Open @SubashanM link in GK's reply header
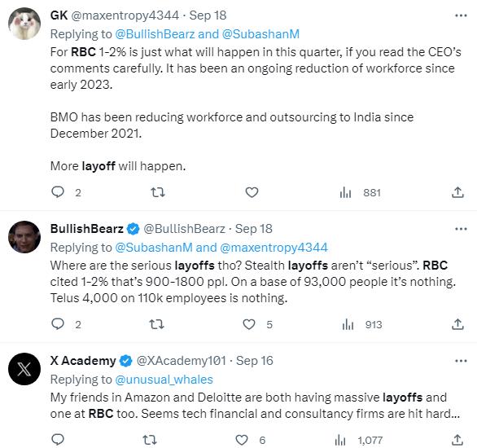The image size is (477, 448). point(260,33)
